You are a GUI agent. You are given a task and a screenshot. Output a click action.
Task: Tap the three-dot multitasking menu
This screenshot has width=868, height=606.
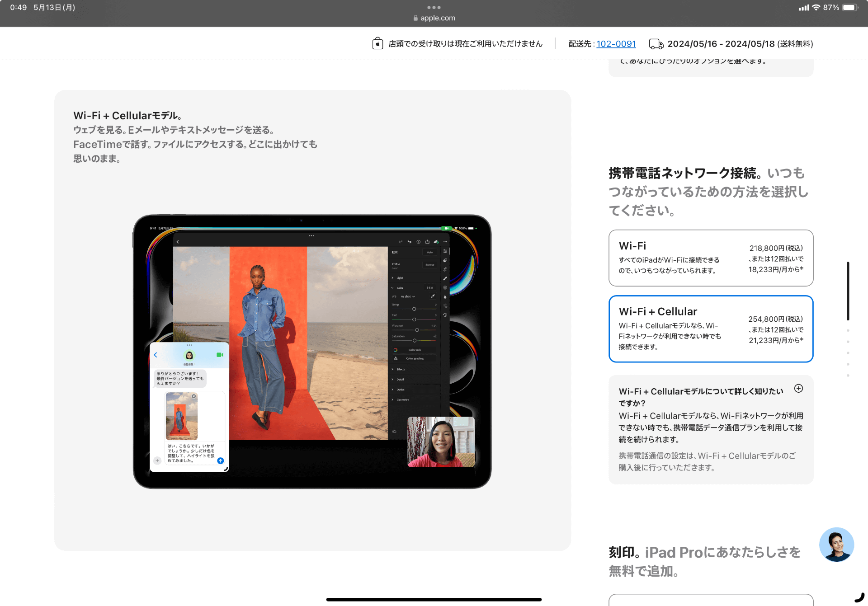pos(434,7)
